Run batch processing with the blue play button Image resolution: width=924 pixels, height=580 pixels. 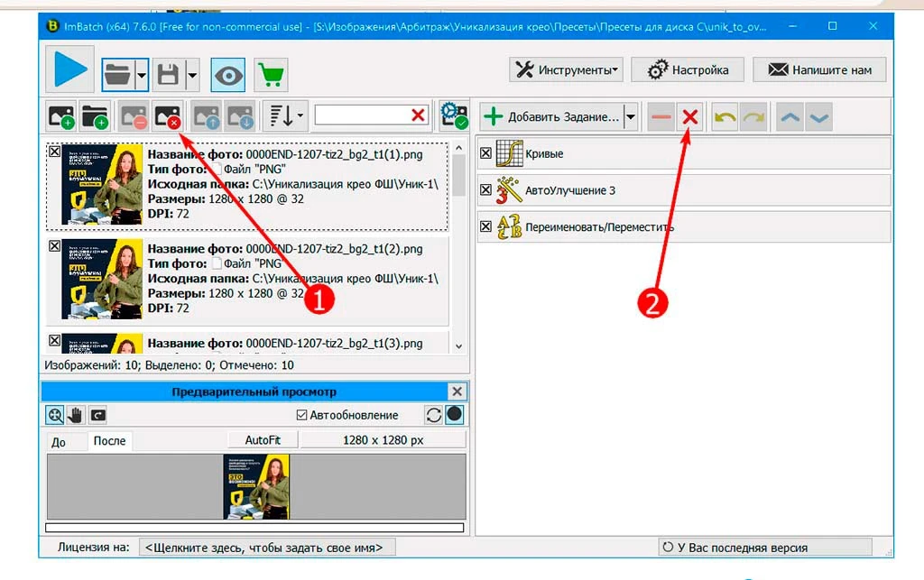coord(70,70)
